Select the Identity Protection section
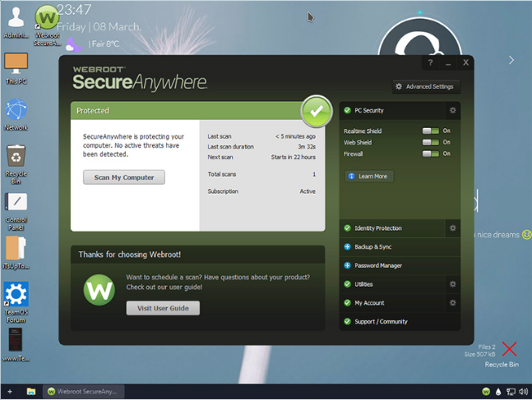532x400 pixels. (392, 228)
